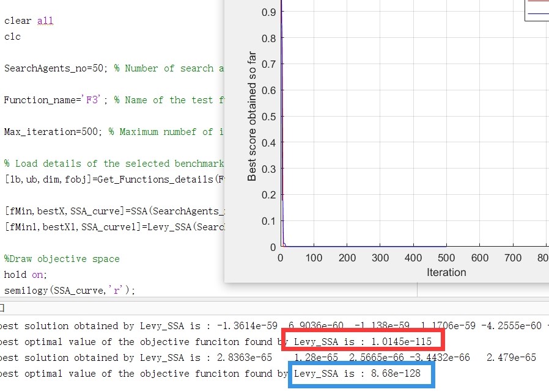Select the underlined 'all' keyword
Viewport: 549px width, 392px height.
click(45, 21)
